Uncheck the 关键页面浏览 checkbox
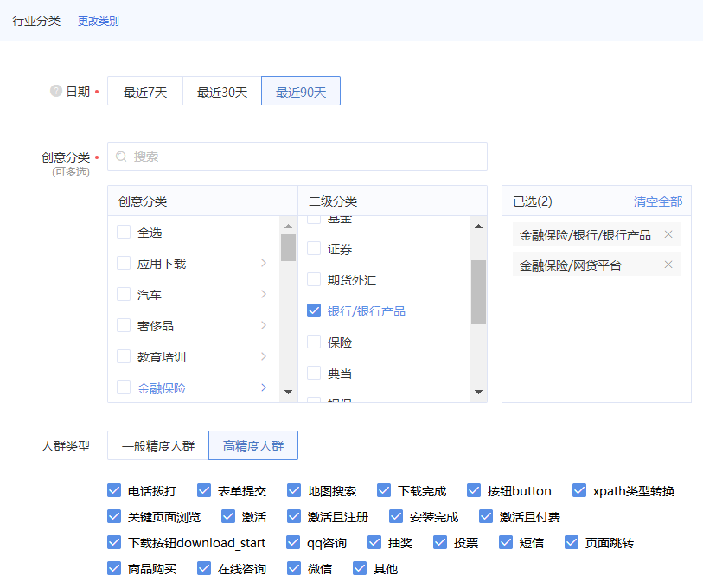The image size is (703, 588). 114,516
